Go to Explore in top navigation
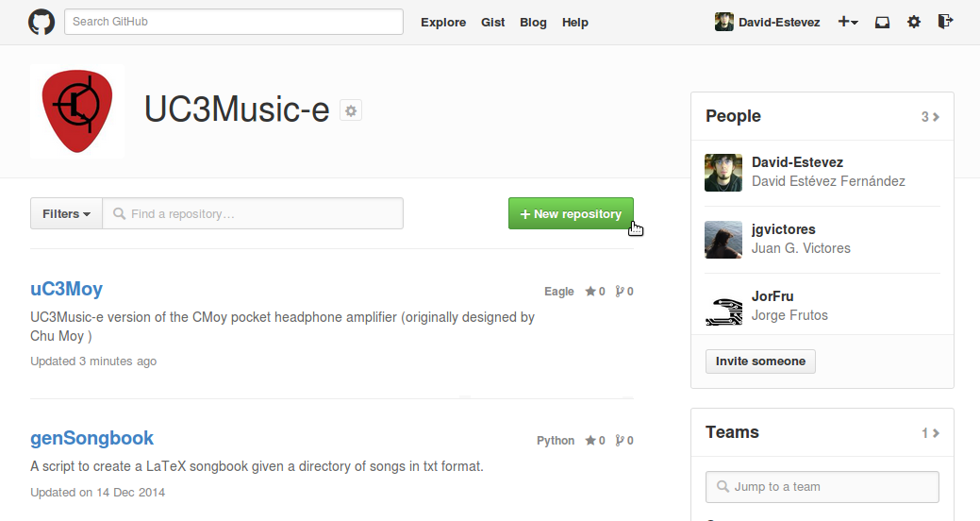This screenshot has width=980, height=521. point(443,23)
